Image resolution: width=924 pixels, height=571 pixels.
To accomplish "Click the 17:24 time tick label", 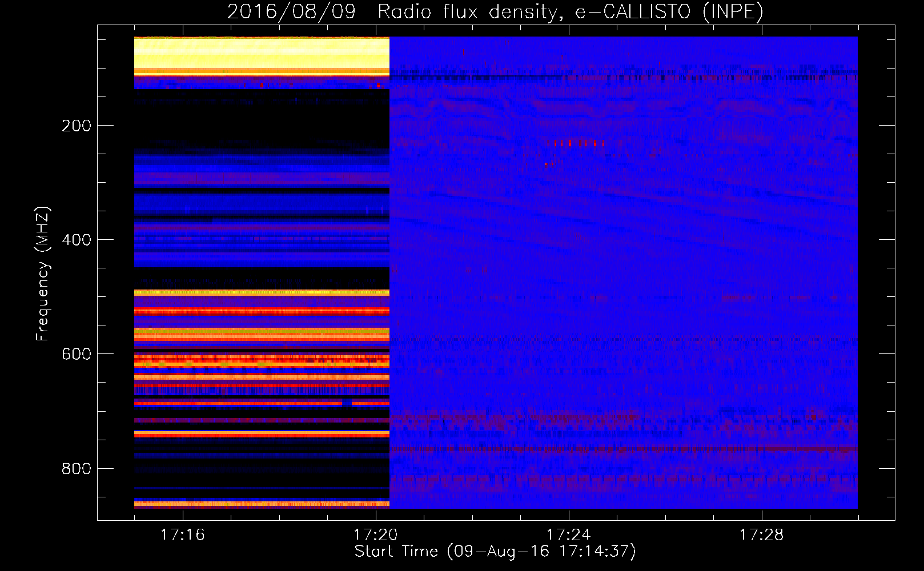I will click(568, 535).
